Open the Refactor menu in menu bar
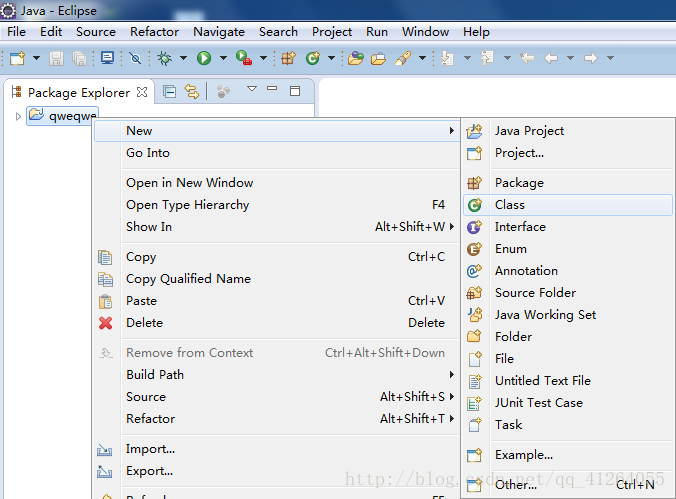The height and width of the screenshot is (499, 676). [154, 32]
